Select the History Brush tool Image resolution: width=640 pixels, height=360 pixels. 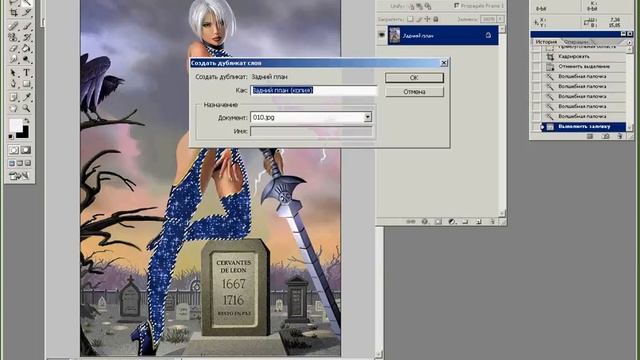coord(27,37)
